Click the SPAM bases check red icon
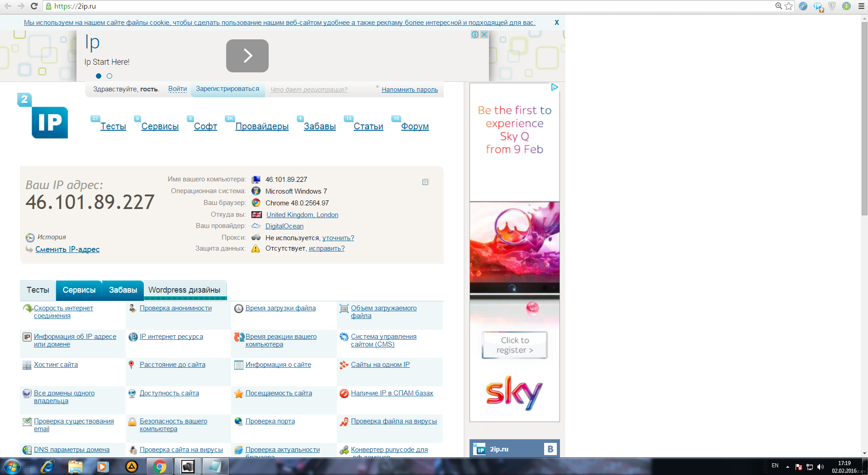Image resolution: width=868 pixels, height=475 pixels. pyautogui.click(x=344, y=394)
